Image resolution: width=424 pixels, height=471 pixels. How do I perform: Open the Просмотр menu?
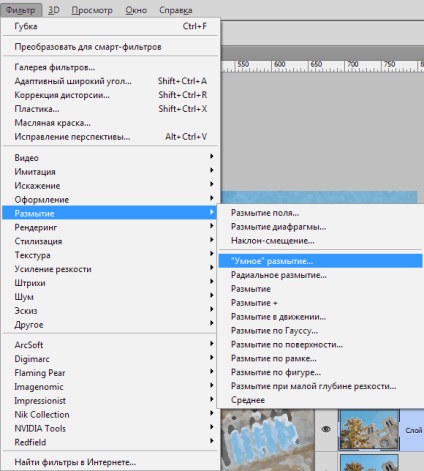[x=92, y=10]
